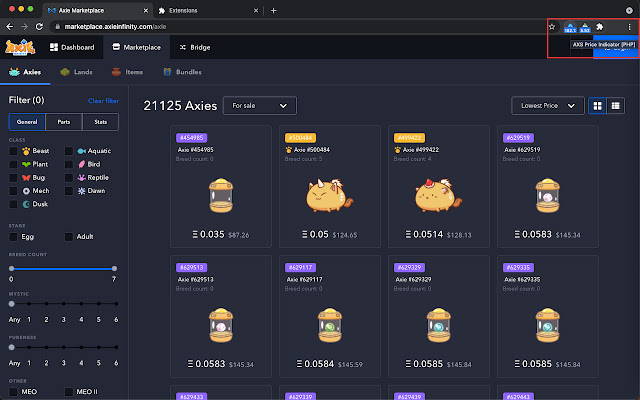Open the Lowest Price sort dropdown
Screen dimensions: 640x400
[x=547, y=106]
